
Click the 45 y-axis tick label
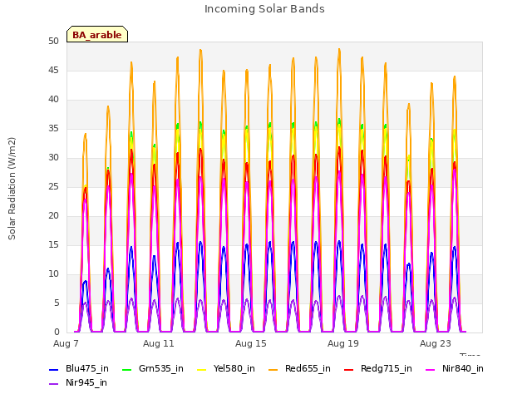(53, 71)
